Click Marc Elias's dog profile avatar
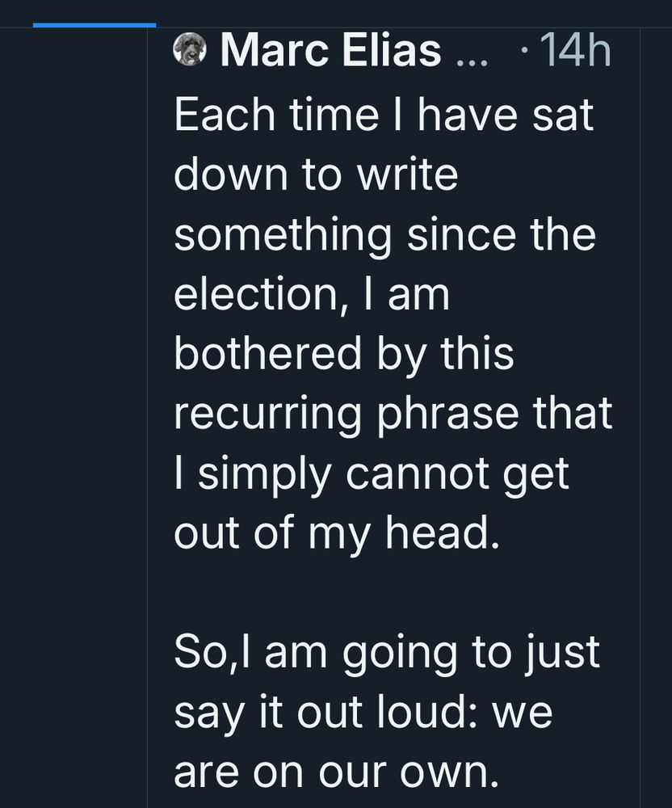 click(x=190, y=50)
